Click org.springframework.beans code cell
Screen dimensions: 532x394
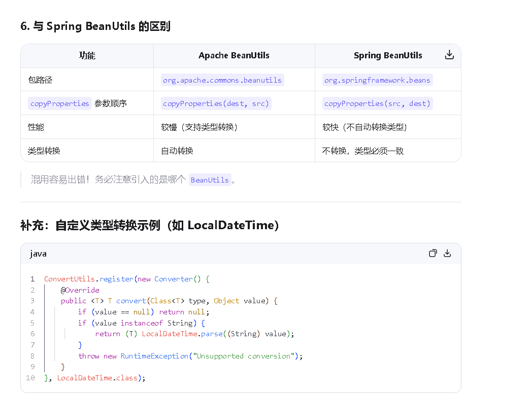click(377, 80)
